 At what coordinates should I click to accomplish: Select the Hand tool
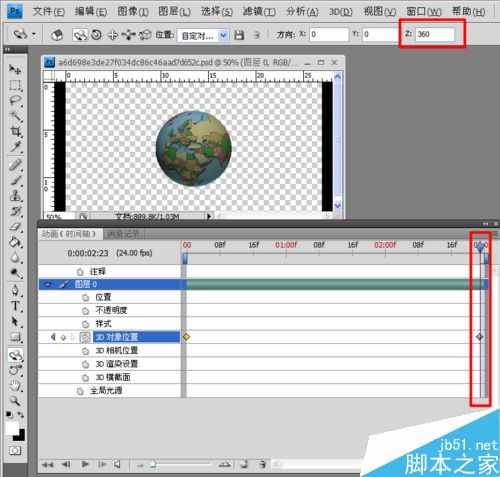coord(15,386)
